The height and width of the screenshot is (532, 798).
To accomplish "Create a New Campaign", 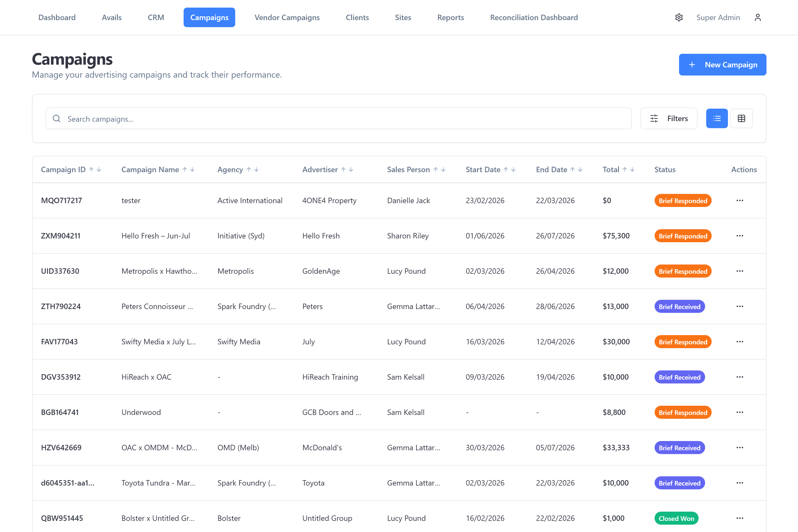I will point(722,64).
